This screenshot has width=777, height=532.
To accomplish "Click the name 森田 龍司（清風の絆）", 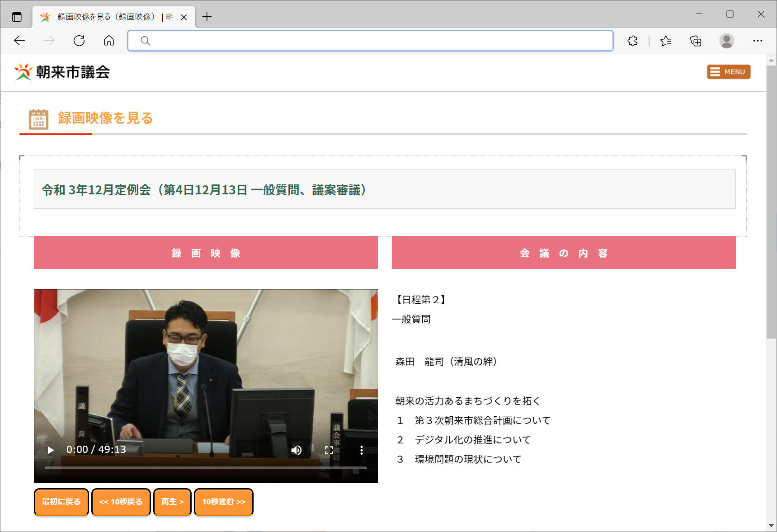I will (x=446, y=362).
